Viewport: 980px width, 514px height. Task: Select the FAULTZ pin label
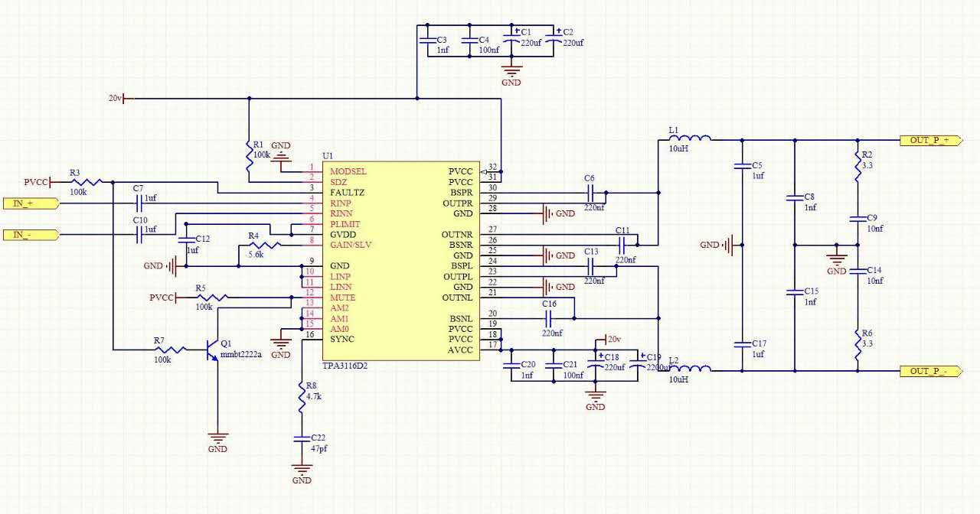tap(348, 192)
